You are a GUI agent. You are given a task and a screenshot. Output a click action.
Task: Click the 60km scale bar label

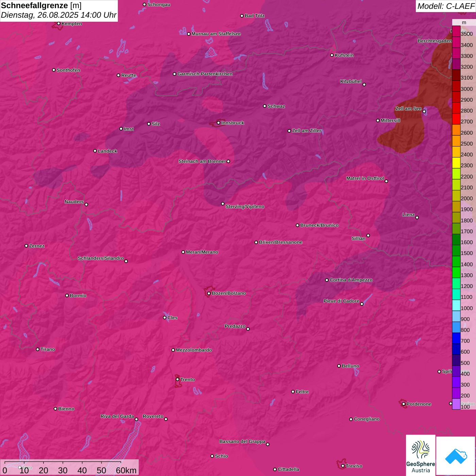[126, 470]
